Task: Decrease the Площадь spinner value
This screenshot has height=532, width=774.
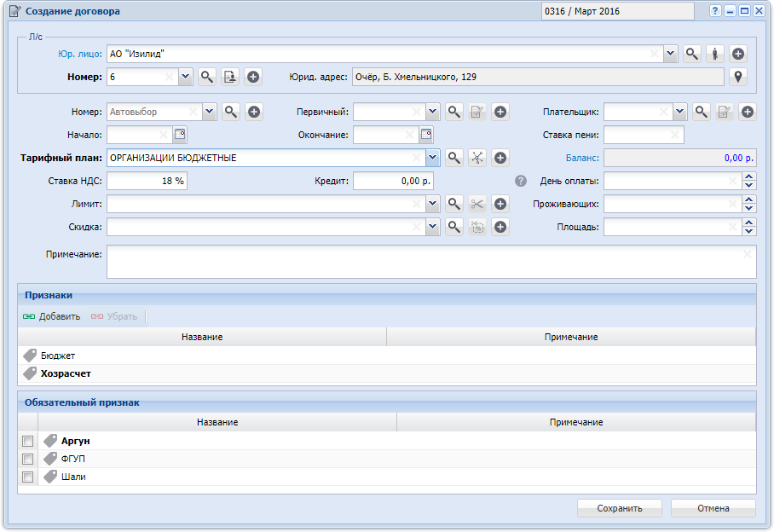Action: pyautogui.click(x=748, y=231)
